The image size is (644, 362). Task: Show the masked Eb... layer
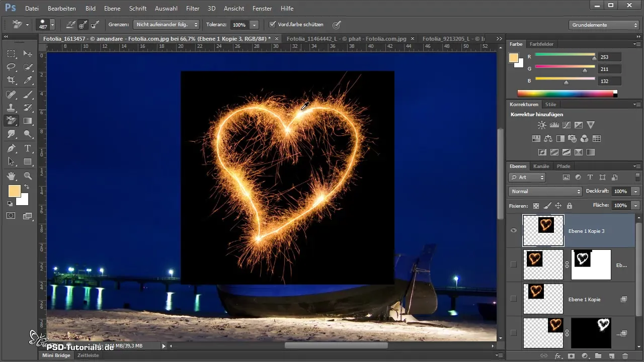pos(514,264)
